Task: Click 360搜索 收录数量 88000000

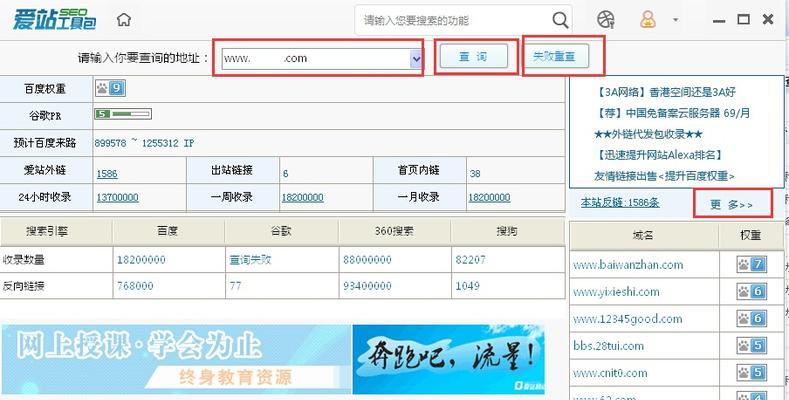Action: (367, 260)
